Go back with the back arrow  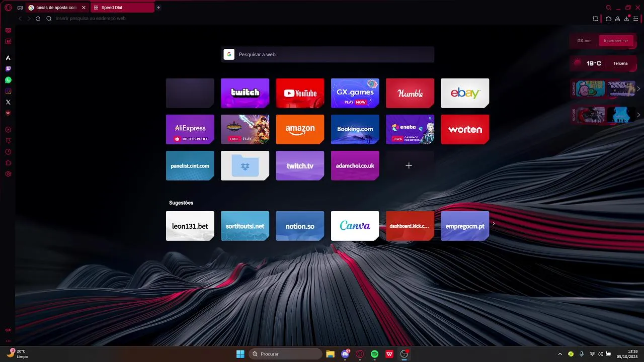click(x=20, y=19)
